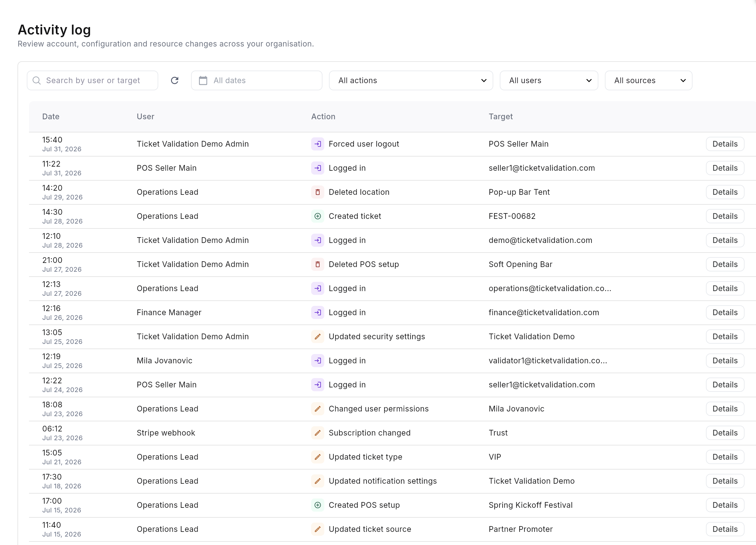
Task: Click the Created POS setup plus icon
Action: (x=318, y=505)
